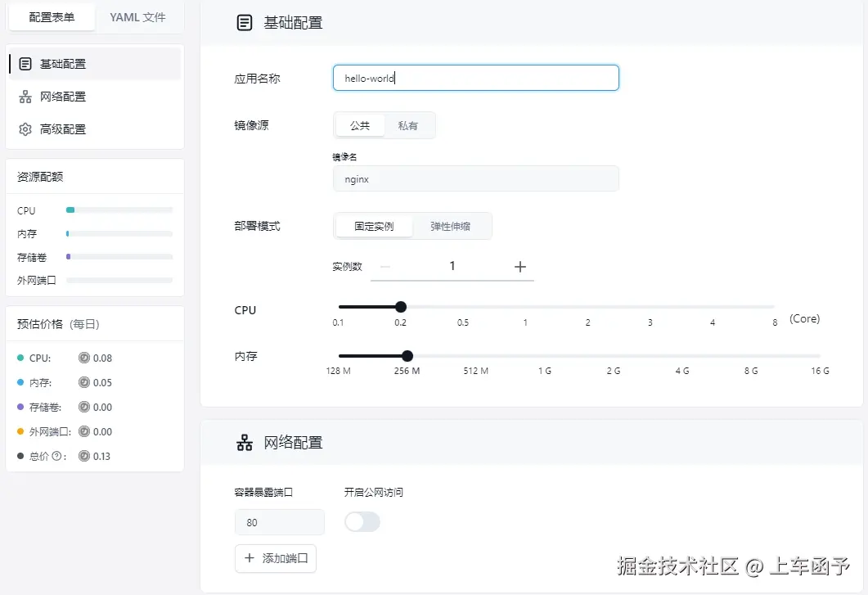Enable the 开启公网访问 switch
The width and height of the screenshot is (868, 595).
pyautogui.click(x=362, y=521)
